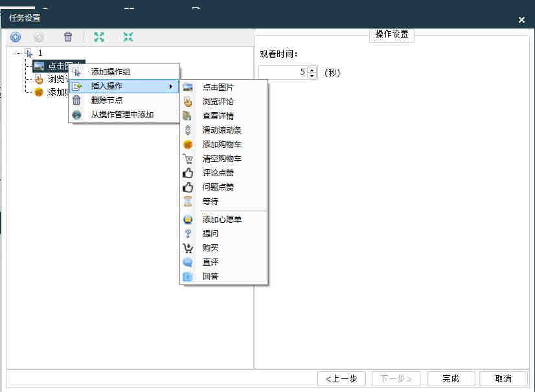Click the expand all green arrows icon
This screenshot has height=392, width=535.
click(99, 37)
